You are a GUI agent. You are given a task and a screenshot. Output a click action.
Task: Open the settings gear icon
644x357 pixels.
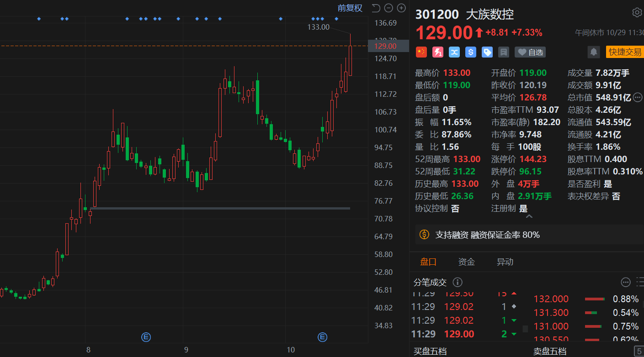tap(637, 12)
